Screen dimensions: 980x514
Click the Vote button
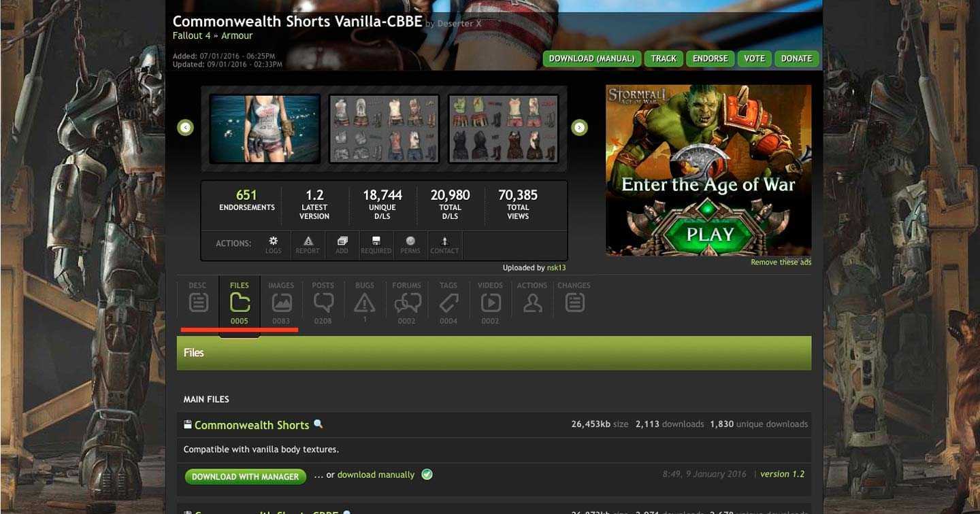(754, 58)
